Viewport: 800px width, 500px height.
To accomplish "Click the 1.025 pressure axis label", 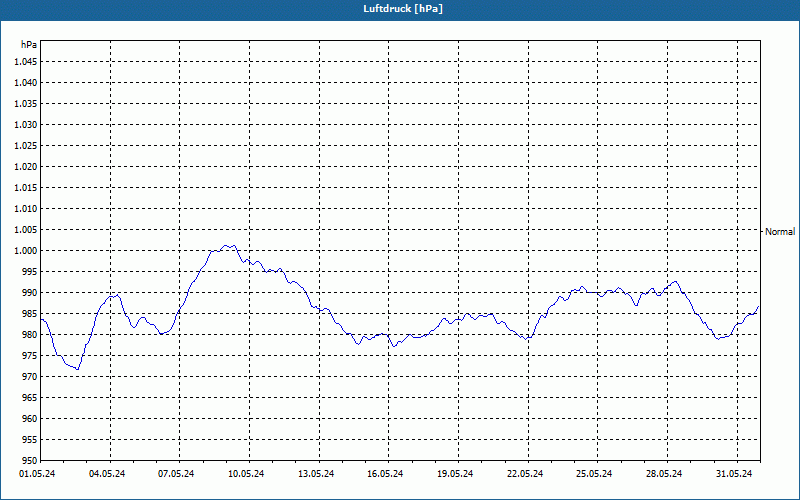I will click(25, 145).
